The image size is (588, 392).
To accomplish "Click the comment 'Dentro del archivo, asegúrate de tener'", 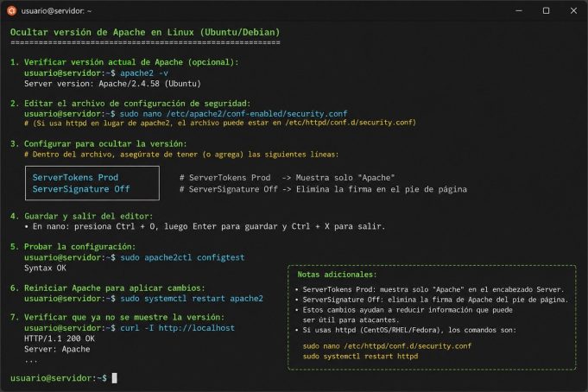I will point(181,155).
